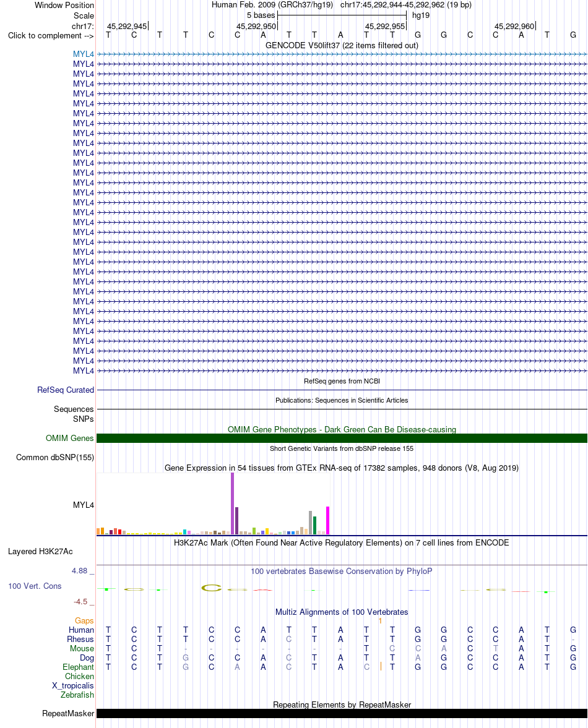Open the '100 Vert. Cons' track label
This screenshot has width=588, height=728.
35,586
